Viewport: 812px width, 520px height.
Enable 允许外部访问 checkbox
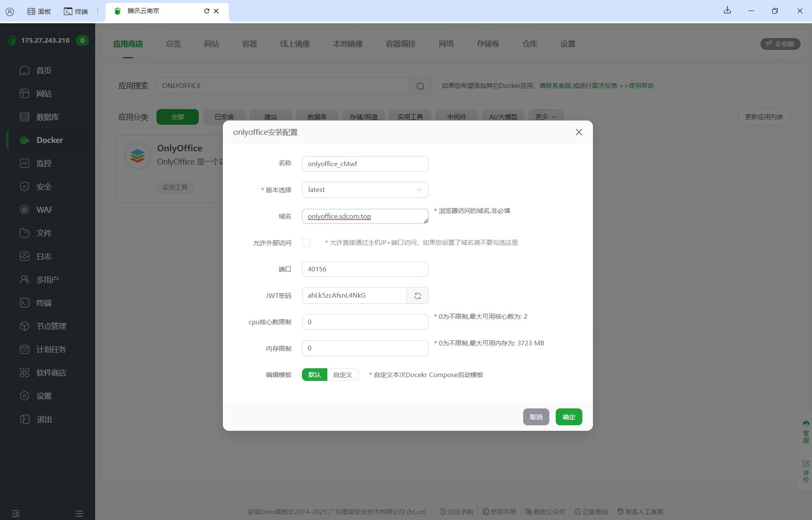(x=306, y=243)
